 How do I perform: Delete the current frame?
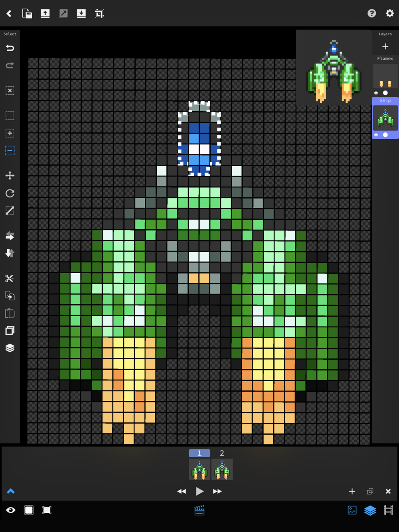point(388,491)
